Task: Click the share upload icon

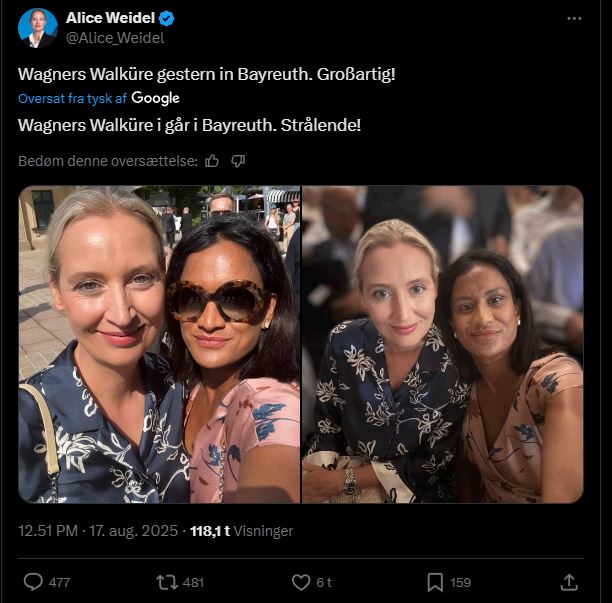Action: 568,581
